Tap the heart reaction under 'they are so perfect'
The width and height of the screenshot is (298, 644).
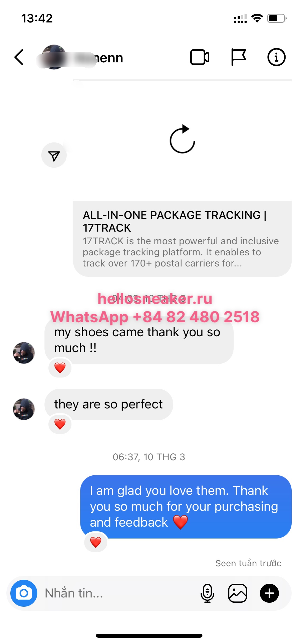(60, 424)
